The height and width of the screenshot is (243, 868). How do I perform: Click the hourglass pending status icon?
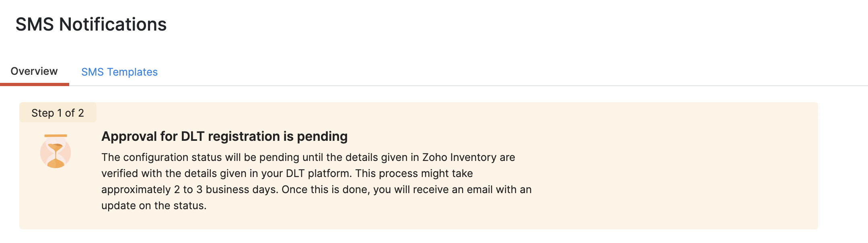coord(56,152)
